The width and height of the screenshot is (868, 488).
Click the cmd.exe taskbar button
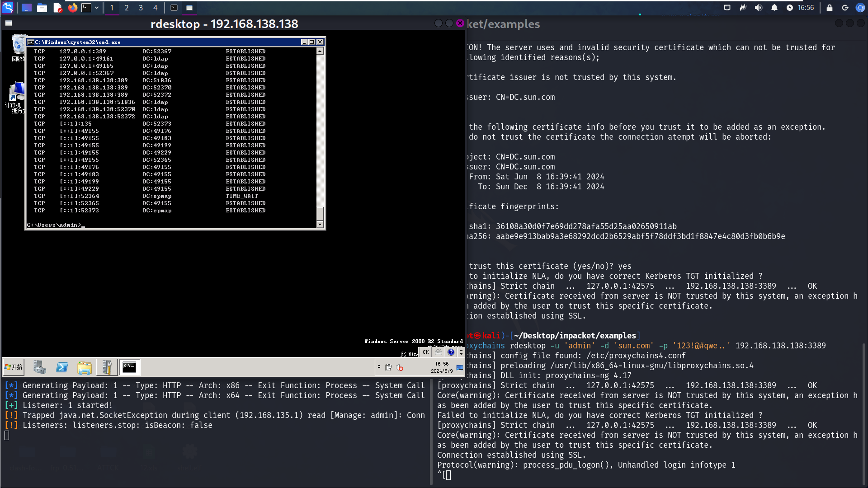point(129,367)
